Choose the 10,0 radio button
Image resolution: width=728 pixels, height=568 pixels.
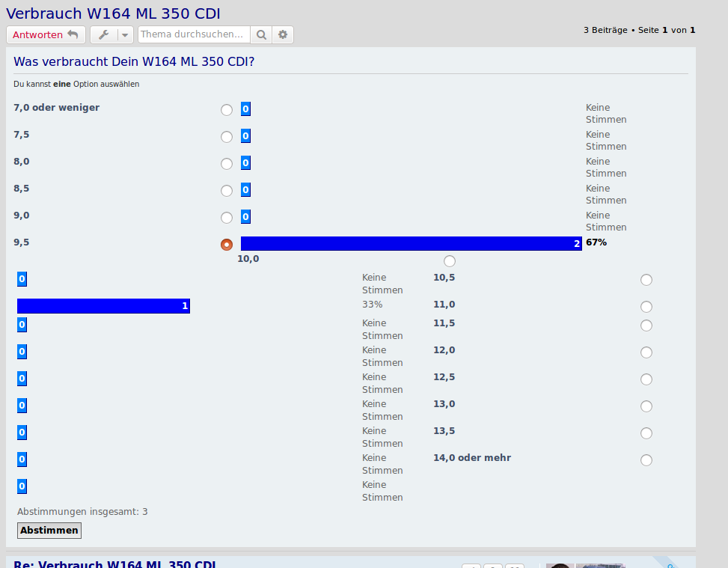coord(449,261)
